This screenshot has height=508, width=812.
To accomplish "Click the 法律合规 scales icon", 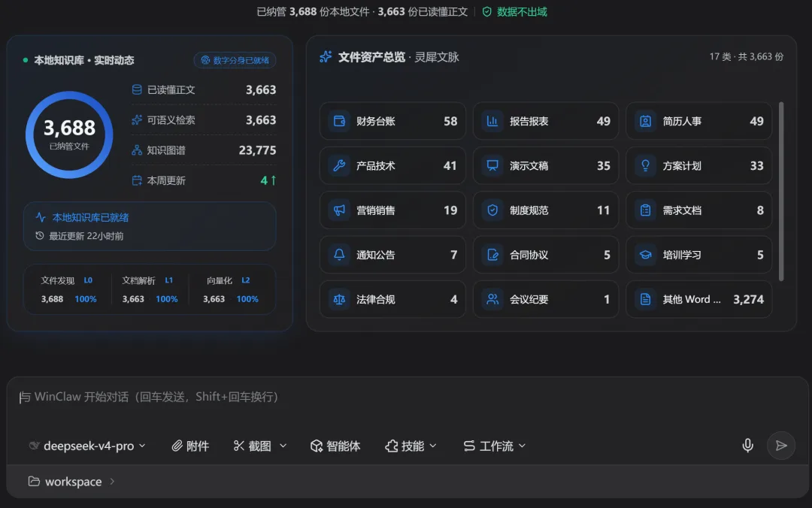I will 339,299.
